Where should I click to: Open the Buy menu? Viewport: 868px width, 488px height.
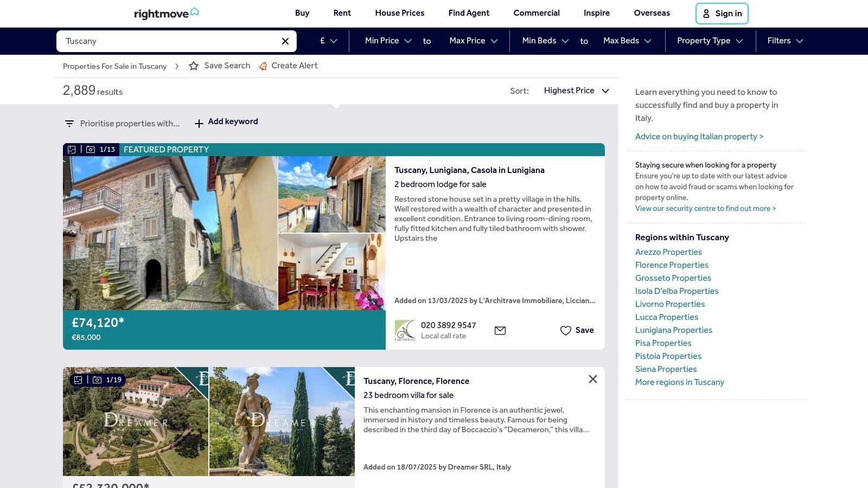coord(302,13)
